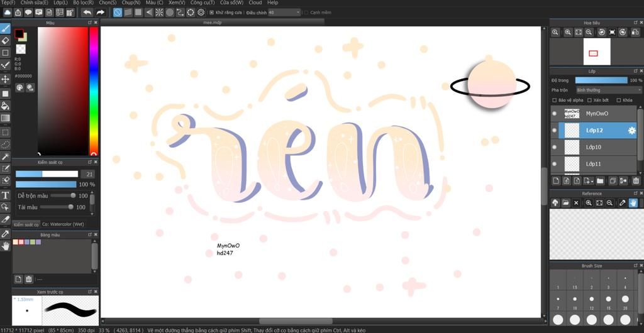Click the Navigator preview thumbnail

click(x=596, y=52)
